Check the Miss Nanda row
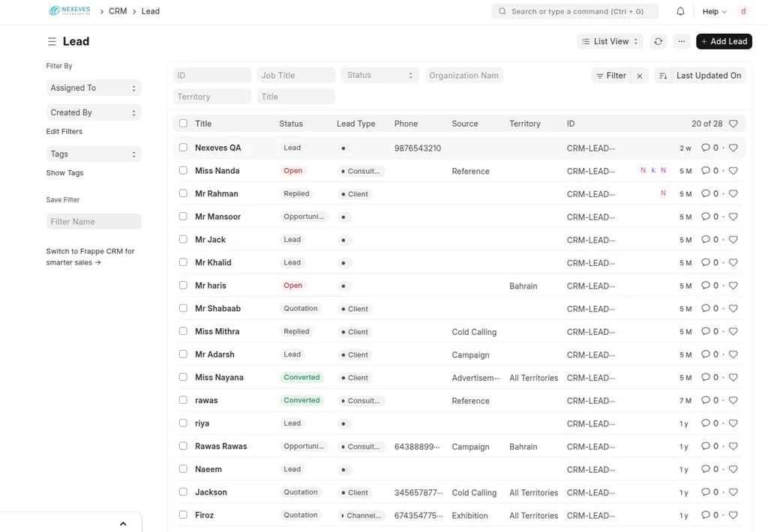This screenshot has height=532, width=768. pyautogui.click(x=183, y=170)
